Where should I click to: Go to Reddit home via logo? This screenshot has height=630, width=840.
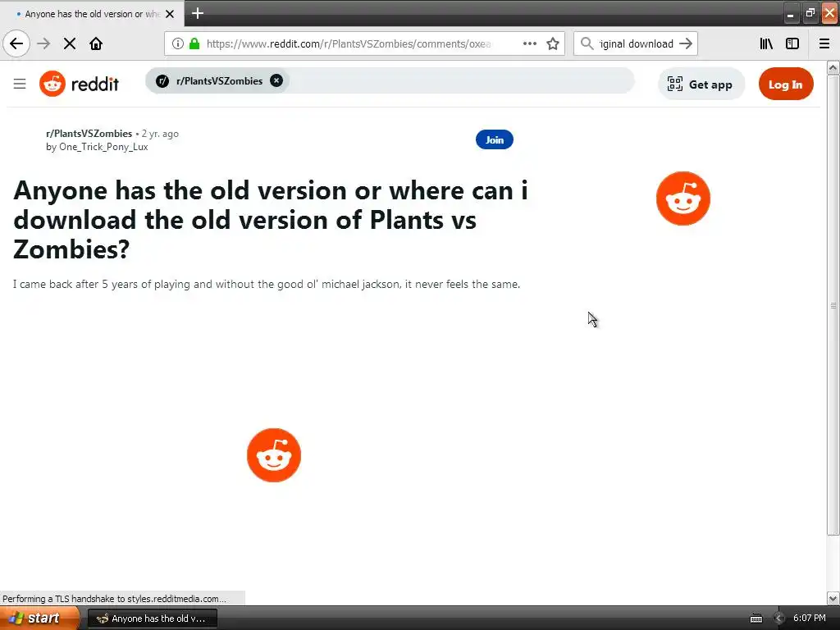pyautogui.click(x=79, y=84)
